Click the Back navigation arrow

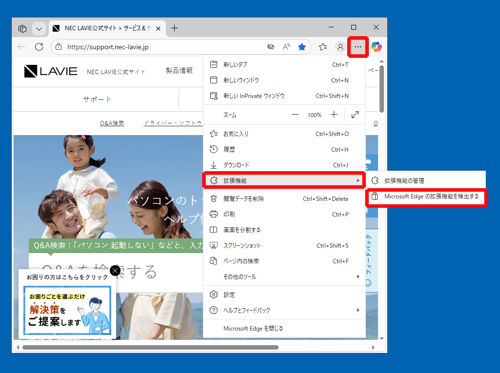coord(22,47)
